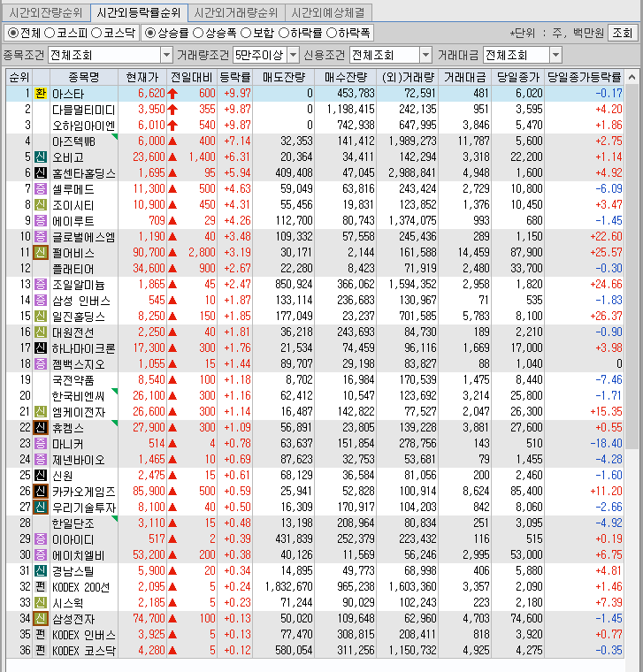Click 환 badge icon on 아스타 row
The width and height of the screenshot is (643, 672).
tap(41, 94)
